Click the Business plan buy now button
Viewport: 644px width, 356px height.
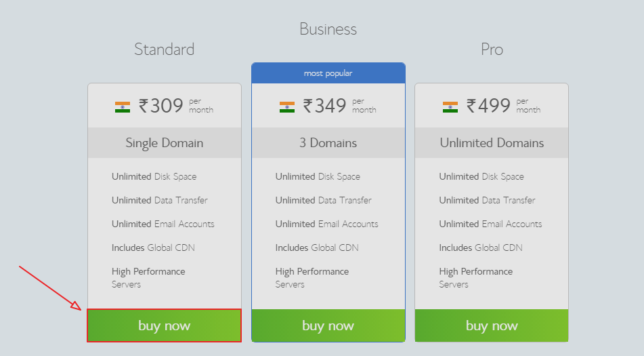click(x=328, y=325)
